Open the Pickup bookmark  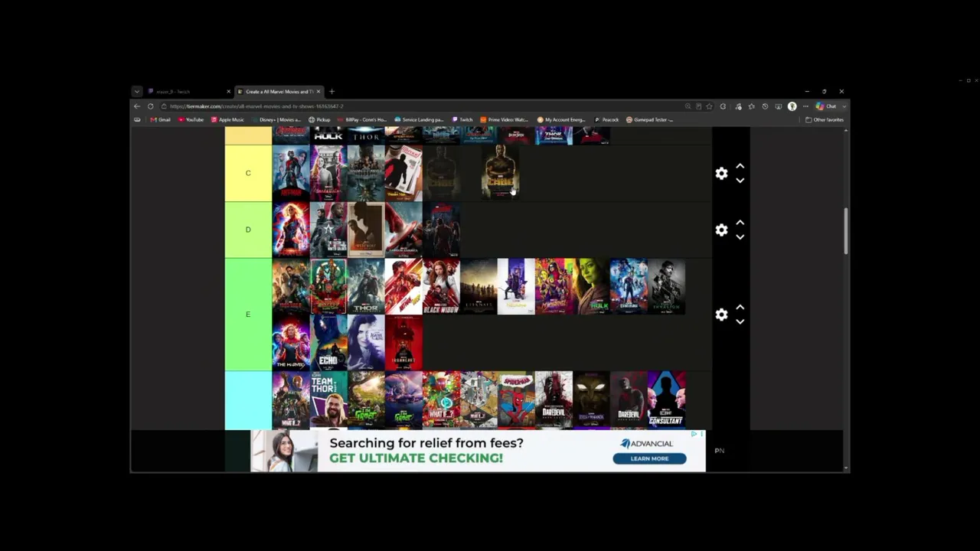(319, 120)
